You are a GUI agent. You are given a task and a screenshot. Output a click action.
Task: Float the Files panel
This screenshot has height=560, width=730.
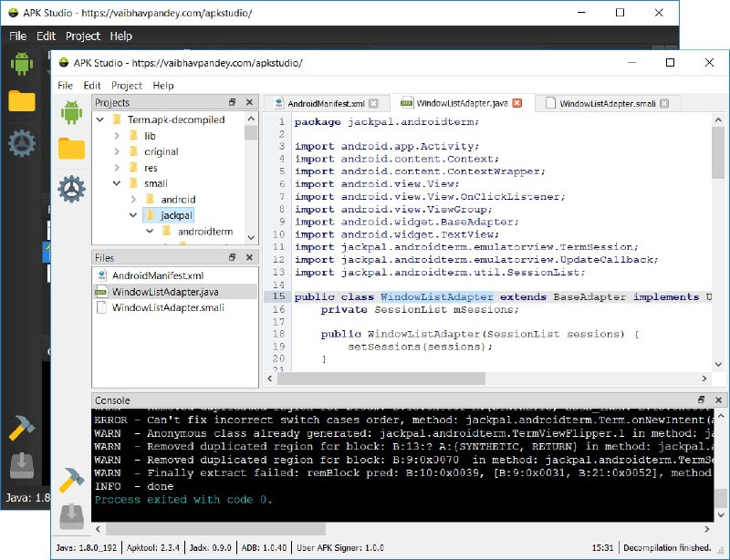pos(233,257)
